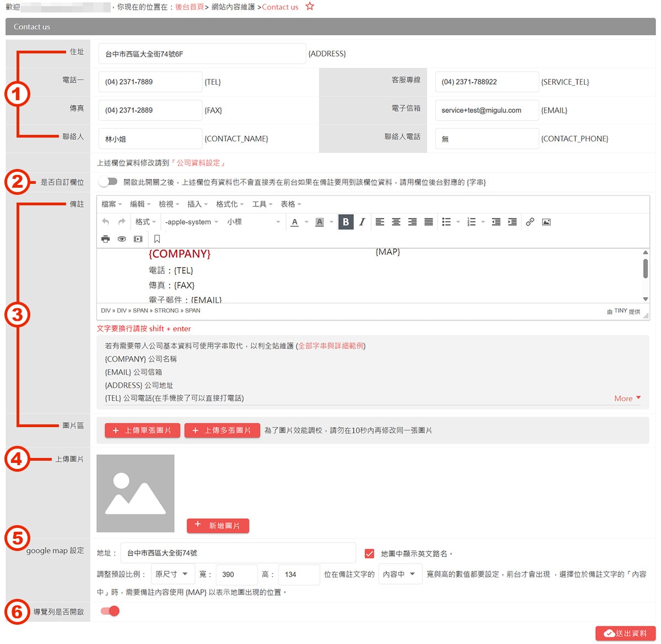
Task: Click the preview eye icon
Action: coord(122,239)
